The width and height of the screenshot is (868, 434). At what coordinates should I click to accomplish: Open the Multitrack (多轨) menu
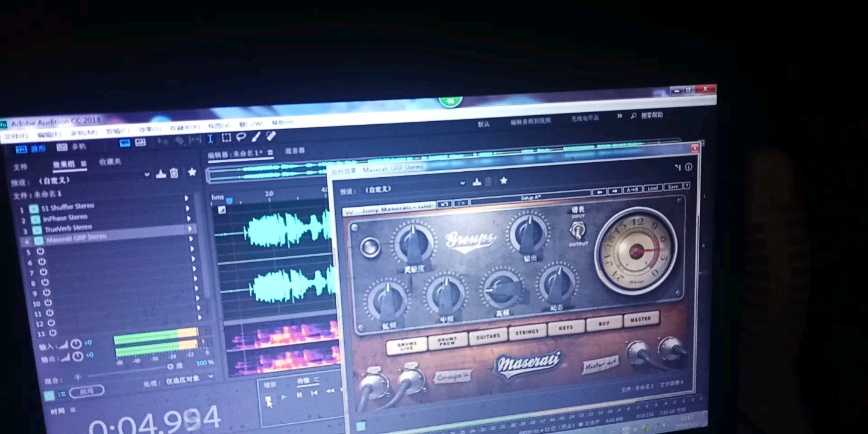click(x=83, y=133)
